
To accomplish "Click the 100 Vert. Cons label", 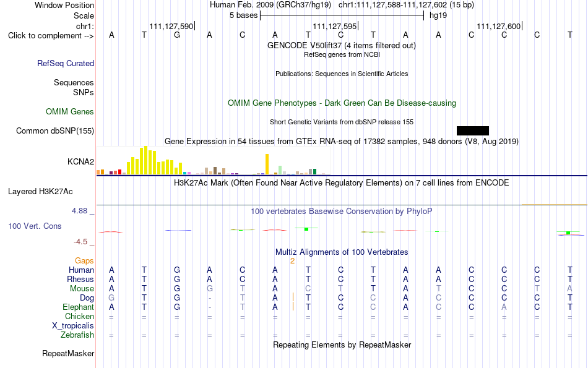I will 35,226.
